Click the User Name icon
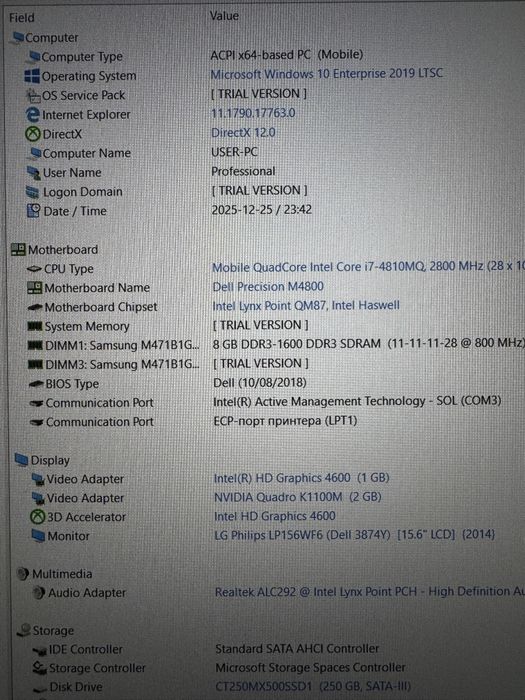 tap(33, 172)
